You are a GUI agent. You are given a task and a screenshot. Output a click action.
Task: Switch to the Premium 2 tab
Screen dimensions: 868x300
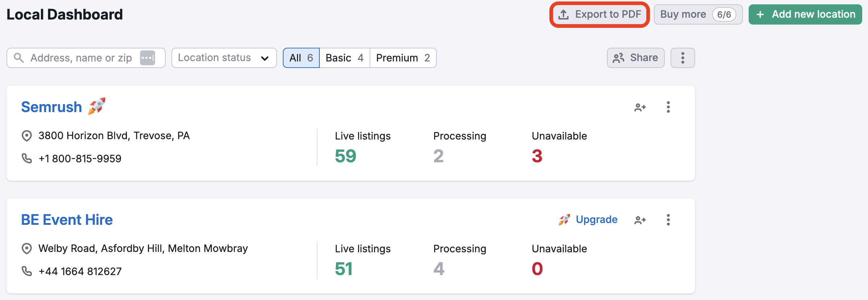click(x=403, y=58)
